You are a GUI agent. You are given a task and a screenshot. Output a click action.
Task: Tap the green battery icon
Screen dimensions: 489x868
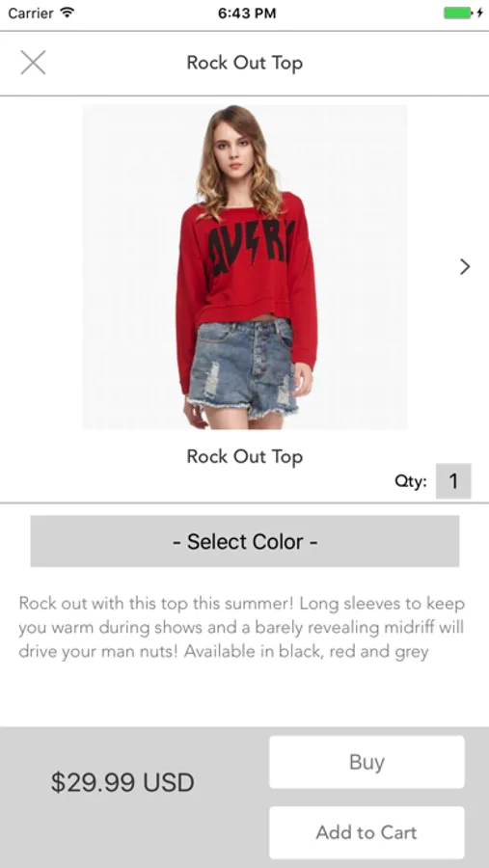[457, 13]
